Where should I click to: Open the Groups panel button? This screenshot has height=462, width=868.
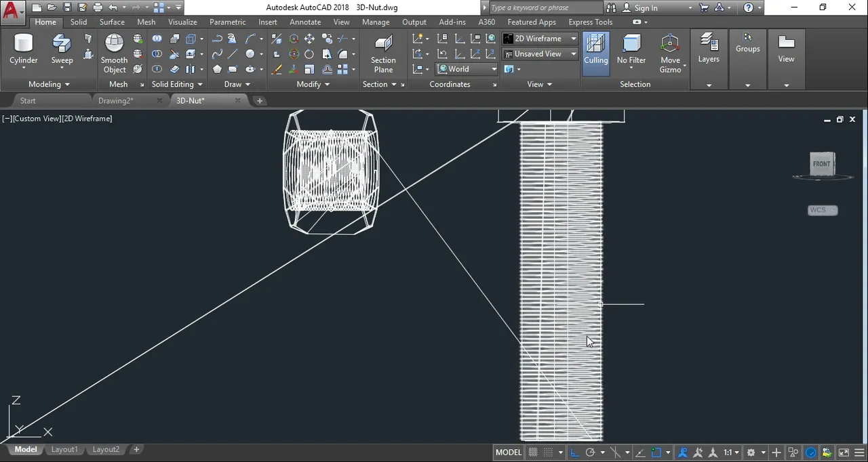[748, 44]
